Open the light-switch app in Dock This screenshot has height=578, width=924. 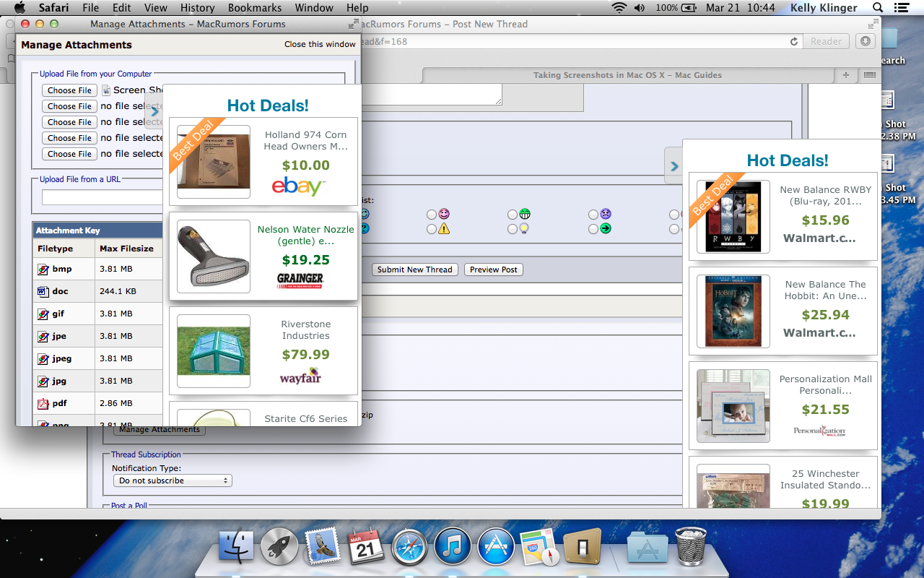click(583, 547)
